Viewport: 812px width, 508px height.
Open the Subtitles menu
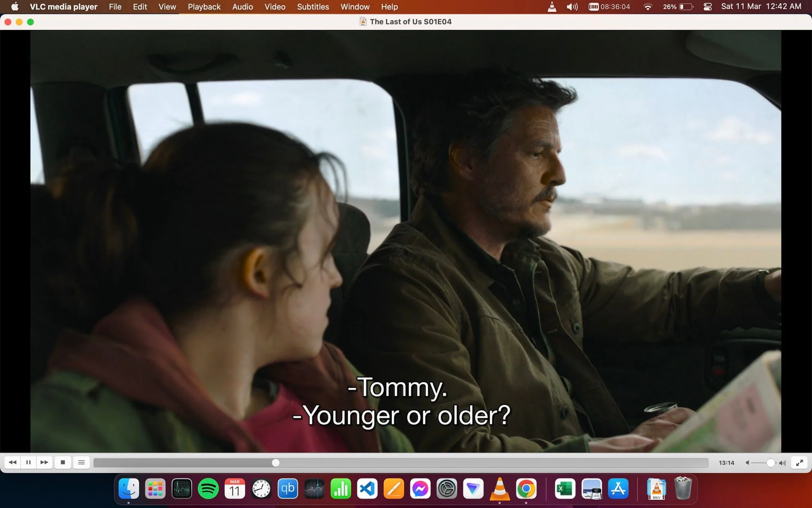313,7
